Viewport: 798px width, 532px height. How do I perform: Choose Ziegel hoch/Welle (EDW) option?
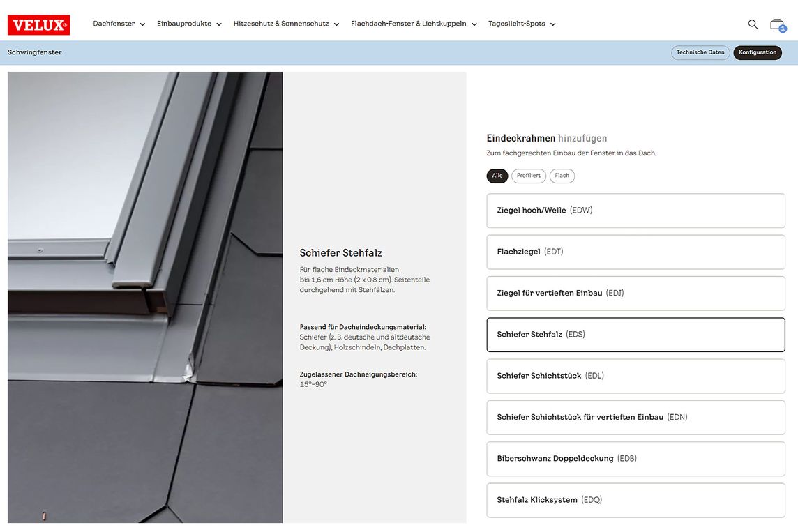coord(635,211)
